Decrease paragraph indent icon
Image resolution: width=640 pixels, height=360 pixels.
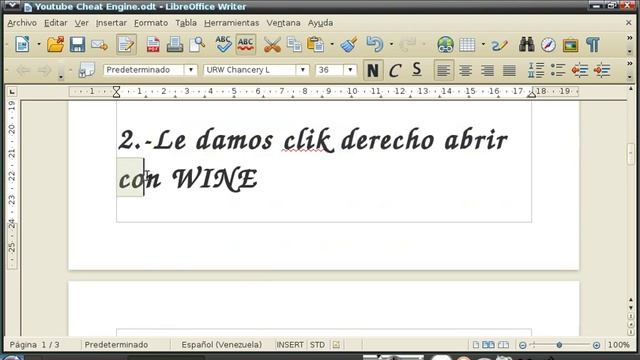(x=580, y=70)
